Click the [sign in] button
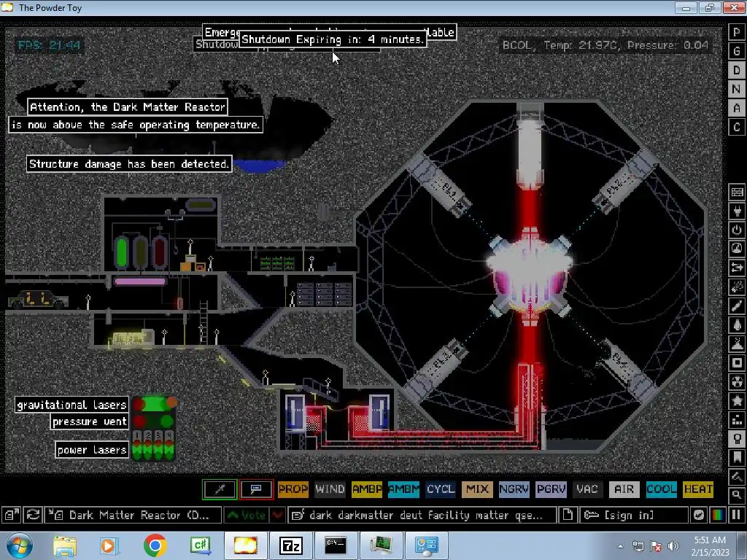Image resolution: width=747 pixels, height=560 pixels. click(634, 515)
